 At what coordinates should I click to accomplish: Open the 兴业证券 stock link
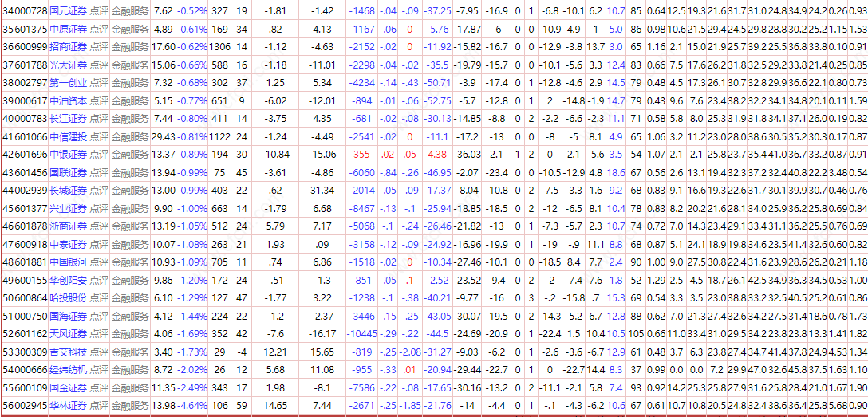click(68, 209)
